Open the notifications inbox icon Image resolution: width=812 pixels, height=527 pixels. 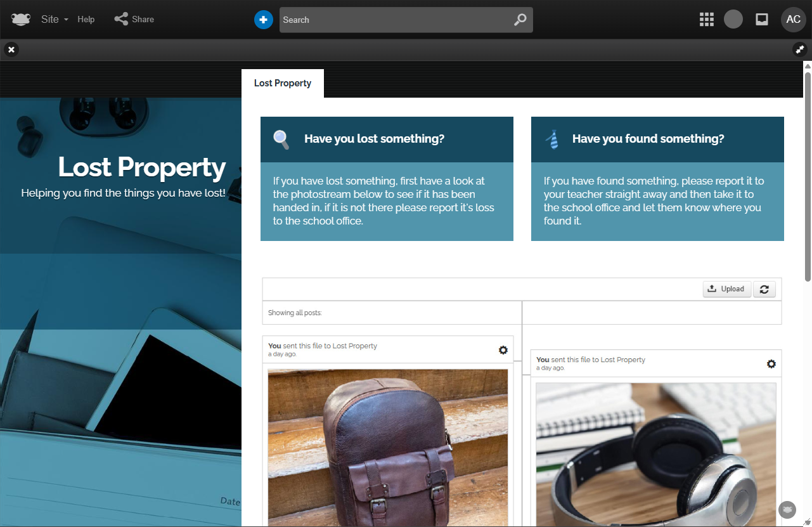click(x=763, y=19)
